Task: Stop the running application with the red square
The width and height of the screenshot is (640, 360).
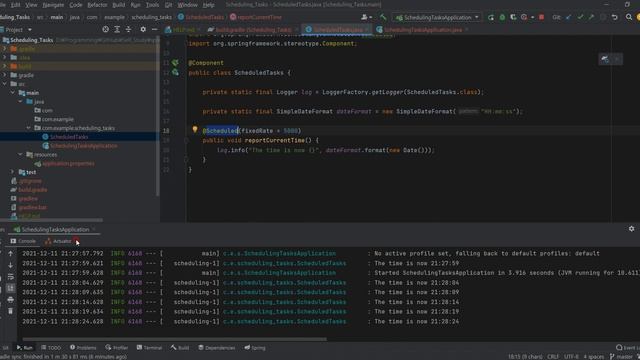Action: point(542,17)
